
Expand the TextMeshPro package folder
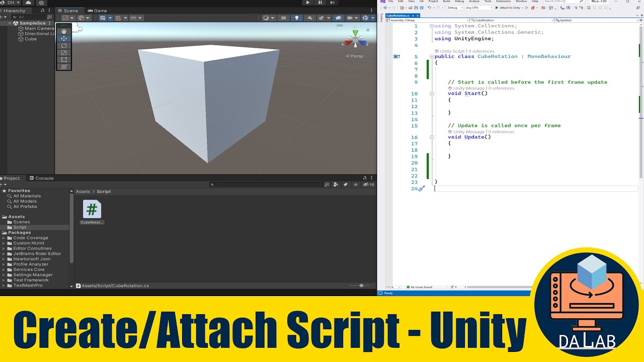click(x=4, y=285)
